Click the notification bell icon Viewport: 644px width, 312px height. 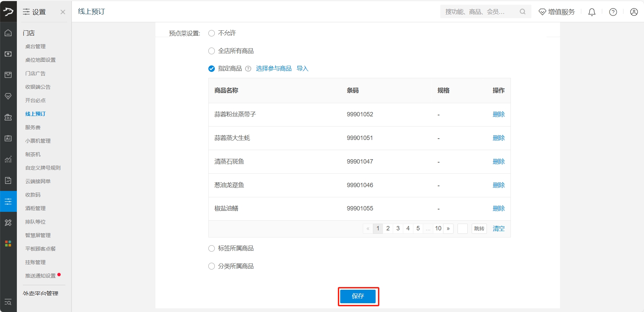tap(592, 12)
